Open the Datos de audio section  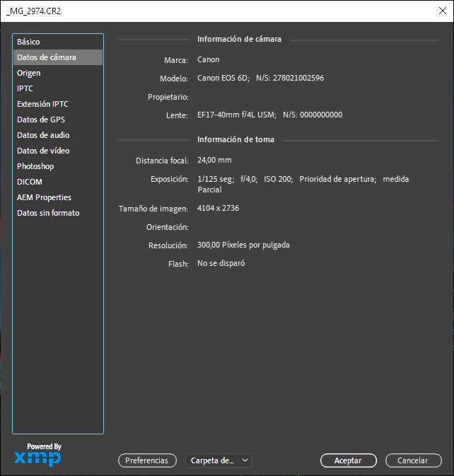58,135
